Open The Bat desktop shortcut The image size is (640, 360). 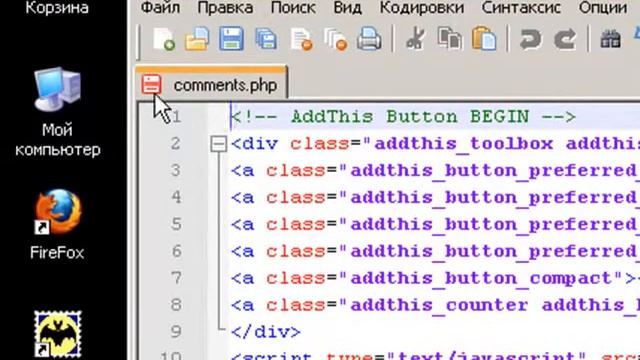(58, 334)
